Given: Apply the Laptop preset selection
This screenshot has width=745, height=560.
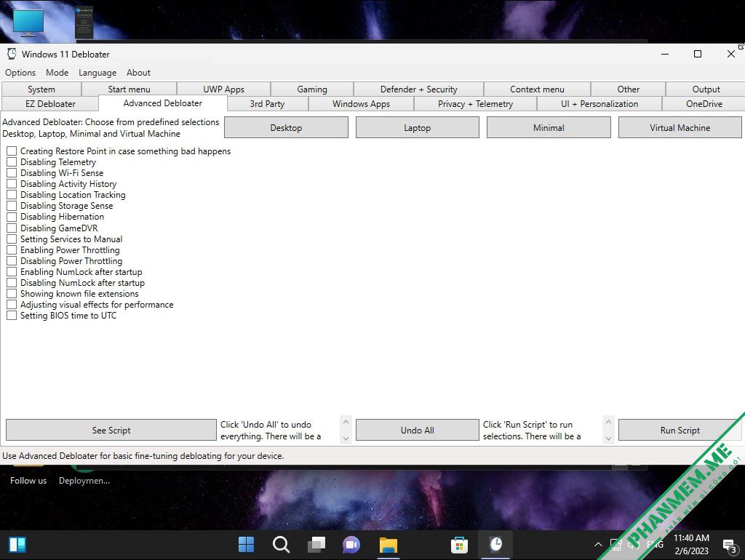Looking at the screenshot, I should pyautogui.click(x=417, y=128).
